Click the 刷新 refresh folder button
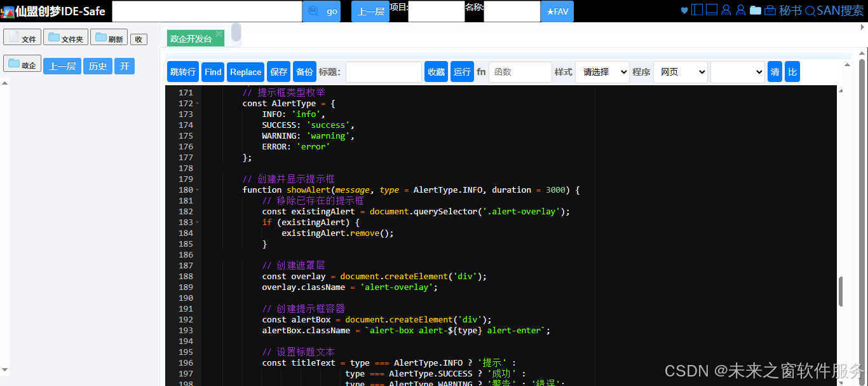 click(109, 38)
